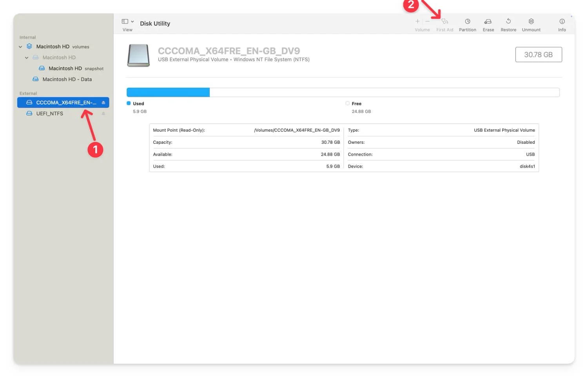The image size is (588, 377).
Task: Click the Owners Disabled value
Action: (526, 142)
